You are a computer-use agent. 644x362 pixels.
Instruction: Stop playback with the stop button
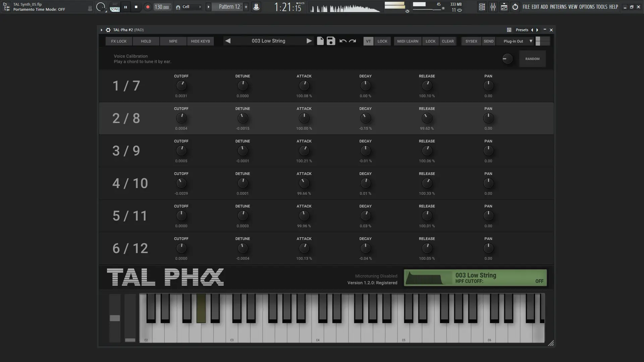136,7
